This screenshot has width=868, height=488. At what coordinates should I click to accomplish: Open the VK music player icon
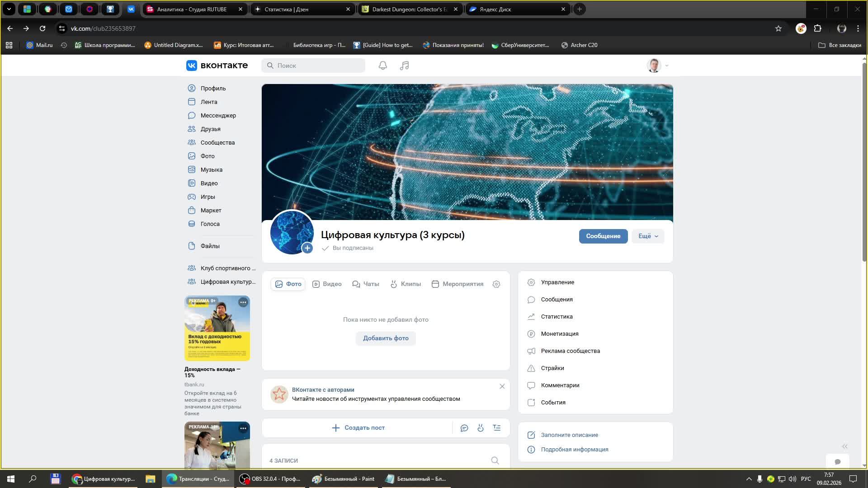tap(404, 66)
